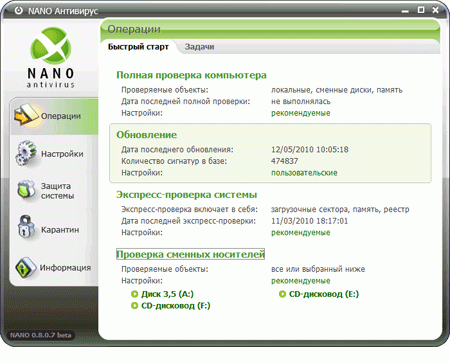Click the Операции sidebar icon
This screenshot has height=363, width=450.
(26, 115)
